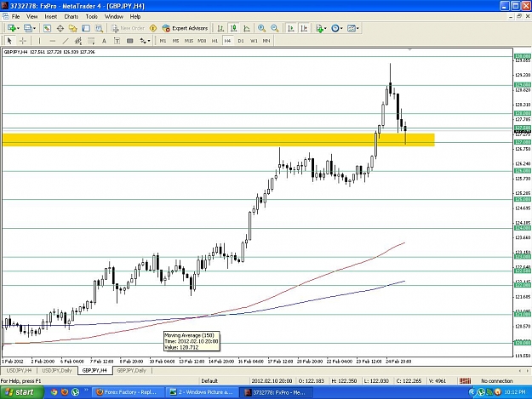The image size is (532, 399).
Task: Select the Arrows drawing tool
Action: click(143, 41)
